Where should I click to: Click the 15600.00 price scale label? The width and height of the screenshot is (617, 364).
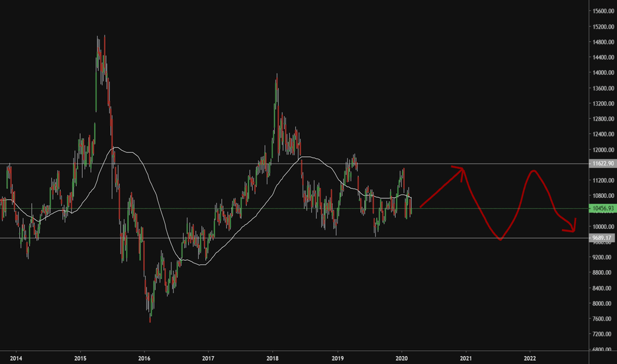(x=604, y=11)
